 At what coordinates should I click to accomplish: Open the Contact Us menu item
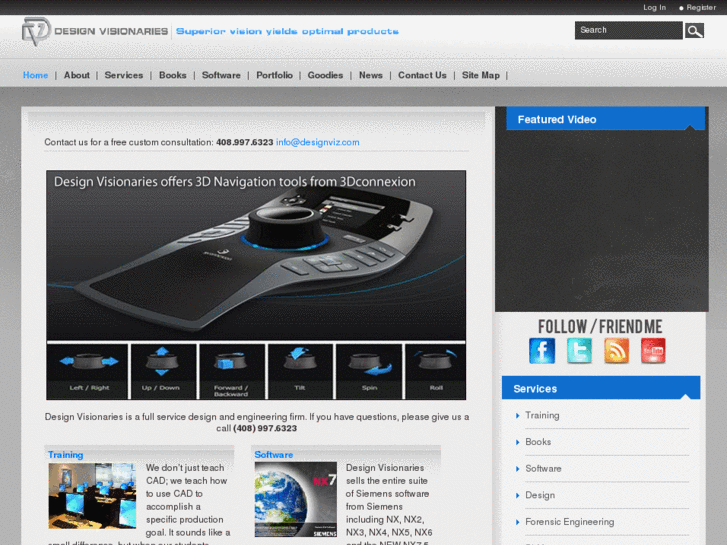tap(422, 75)
